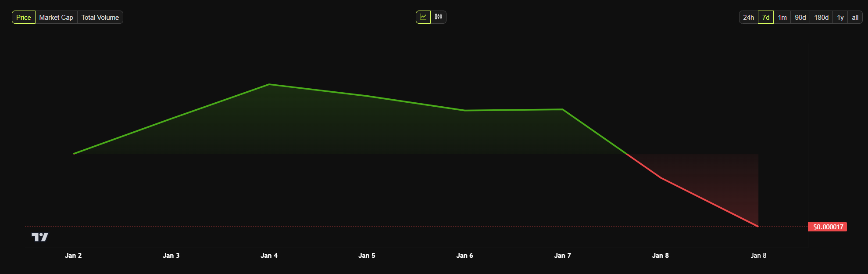Click the Jan 6 axis label
This screenshot has height=274, width=868.
464,256
